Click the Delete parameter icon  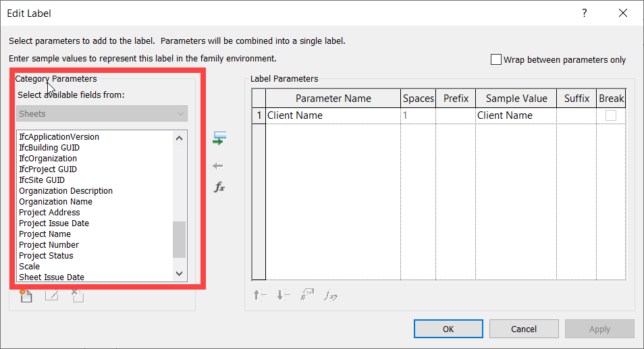[77, 296]
